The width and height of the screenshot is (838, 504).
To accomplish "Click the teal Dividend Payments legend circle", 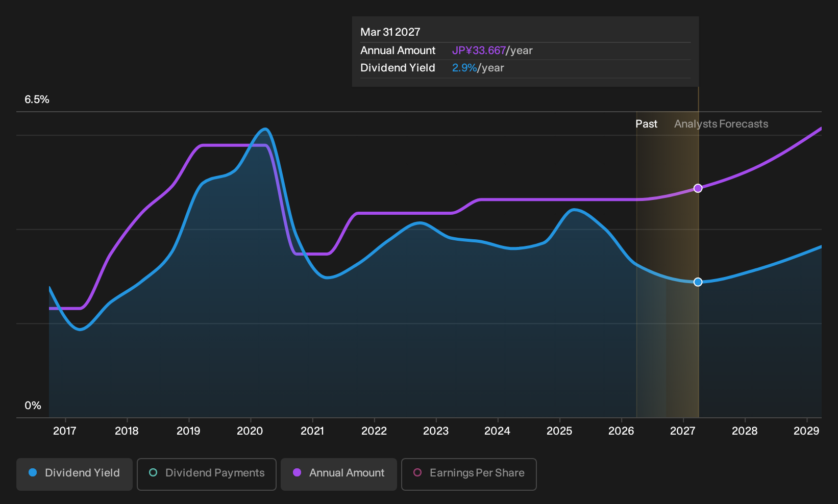I will pyautogui.click(x=153, y=472).
